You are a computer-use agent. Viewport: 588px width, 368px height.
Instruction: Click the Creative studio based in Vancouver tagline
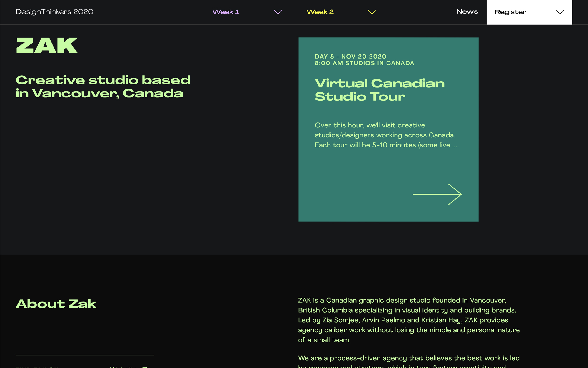coord(103,87)
